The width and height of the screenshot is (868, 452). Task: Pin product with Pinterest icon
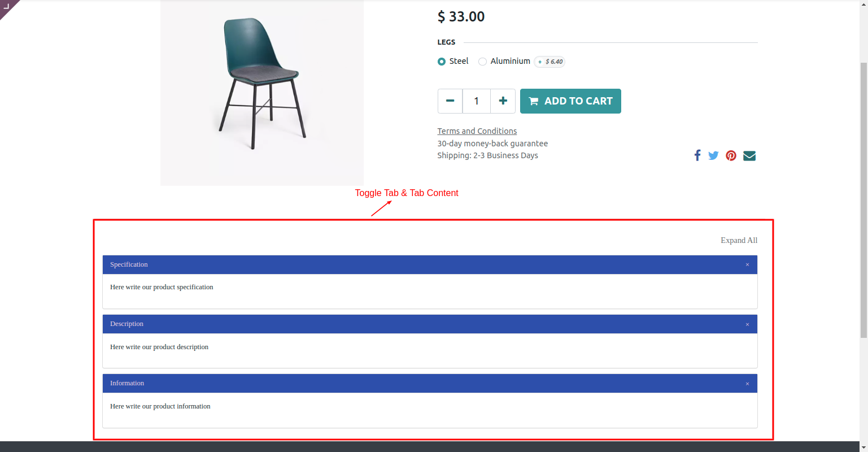coord(731,155)
